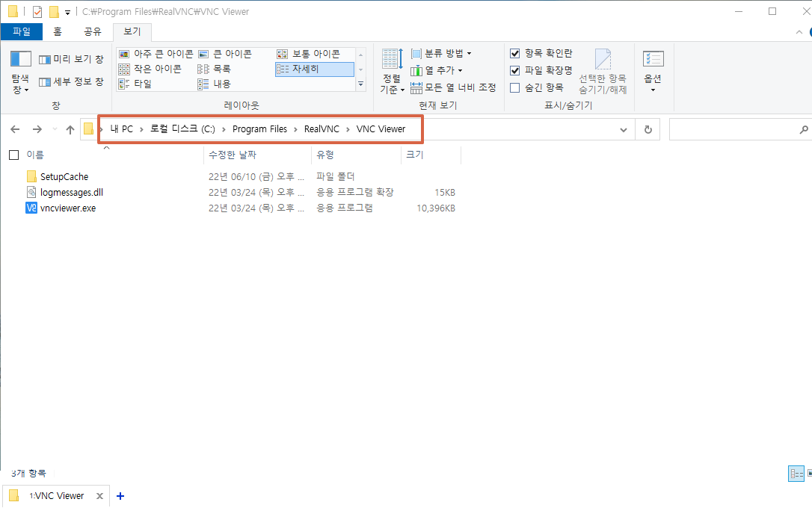
Task: Select 아주 큰 아이콘 layout
Action: [x=156, y=54]
